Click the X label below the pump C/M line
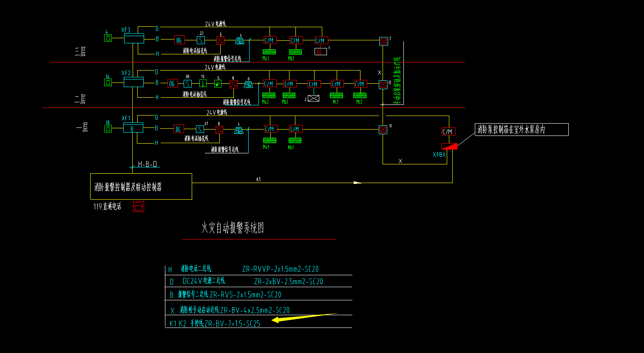This screenshot has width=644, height=353. pyautogui.click(x=400, y=161)
